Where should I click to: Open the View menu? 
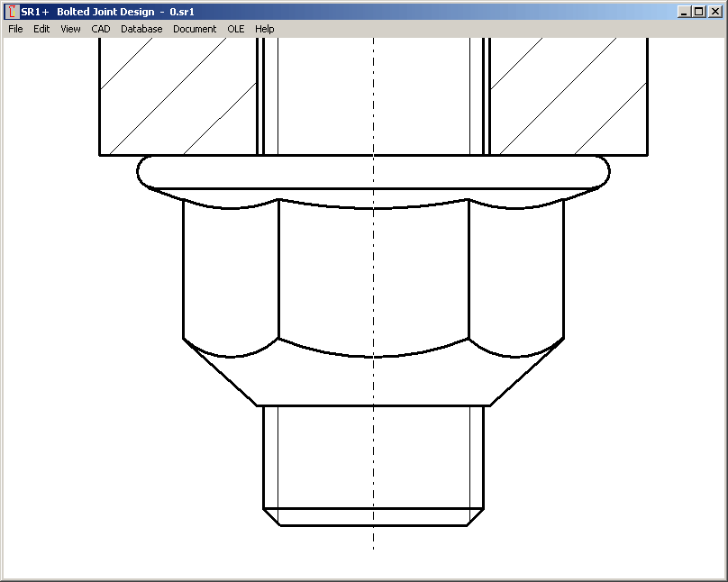70,29
